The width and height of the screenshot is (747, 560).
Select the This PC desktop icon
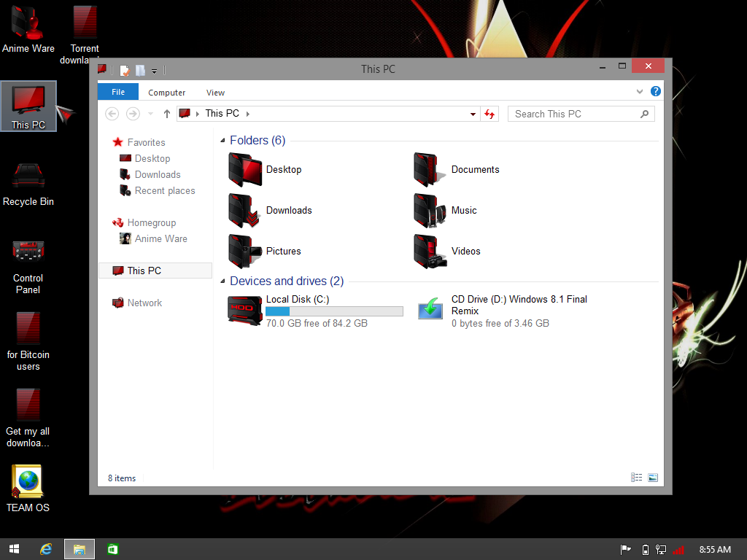(28, 106)
